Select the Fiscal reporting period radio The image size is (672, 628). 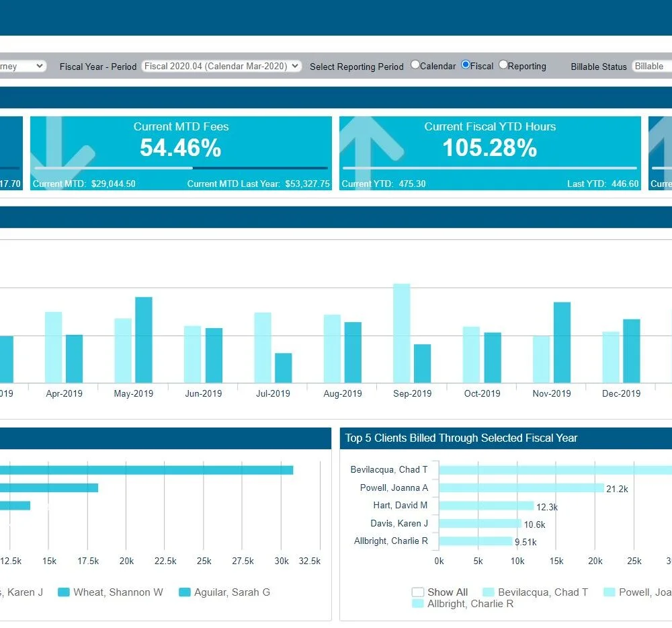point(466,65)
